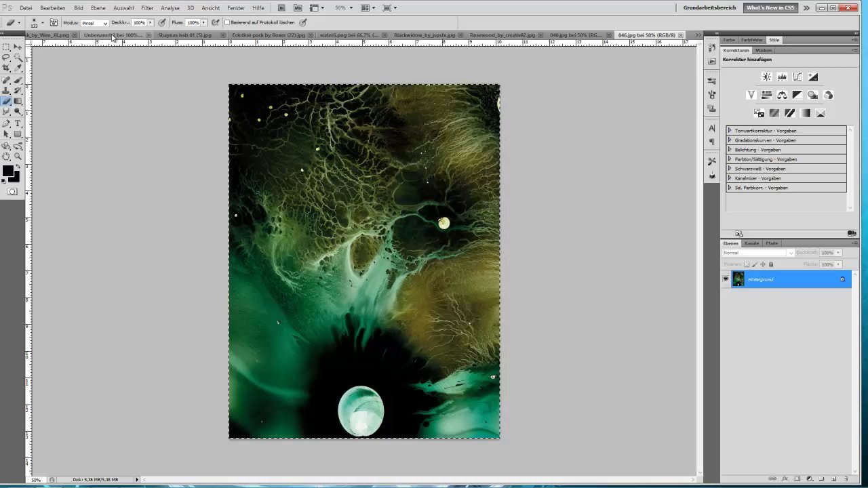
Task: Select the Magic Wand tool
Action: pos(18,58)
